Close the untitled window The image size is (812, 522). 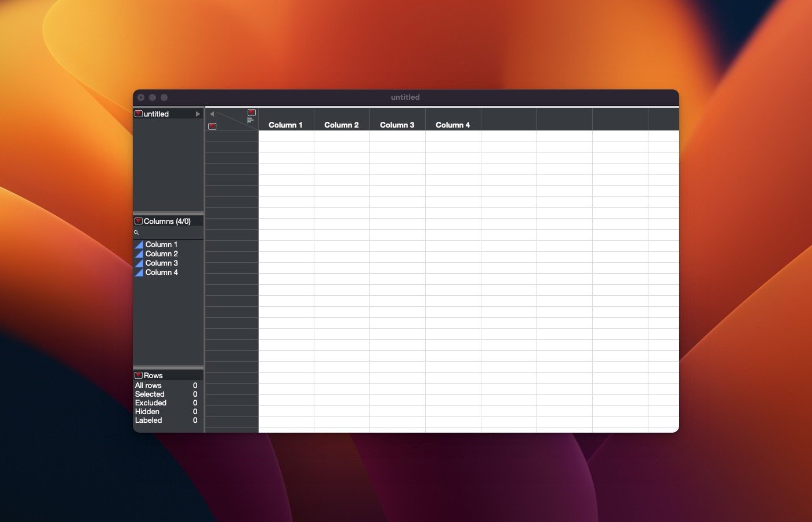point(141,97)
